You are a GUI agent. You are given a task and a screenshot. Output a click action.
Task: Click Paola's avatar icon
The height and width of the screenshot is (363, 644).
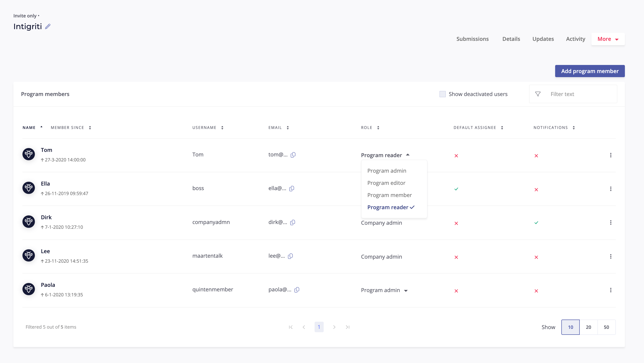coord(29,289)
